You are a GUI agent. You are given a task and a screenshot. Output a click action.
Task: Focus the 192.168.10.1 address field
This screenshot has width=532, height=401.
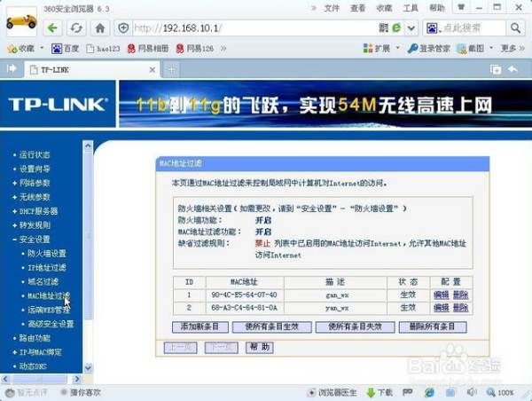(254, 28)
